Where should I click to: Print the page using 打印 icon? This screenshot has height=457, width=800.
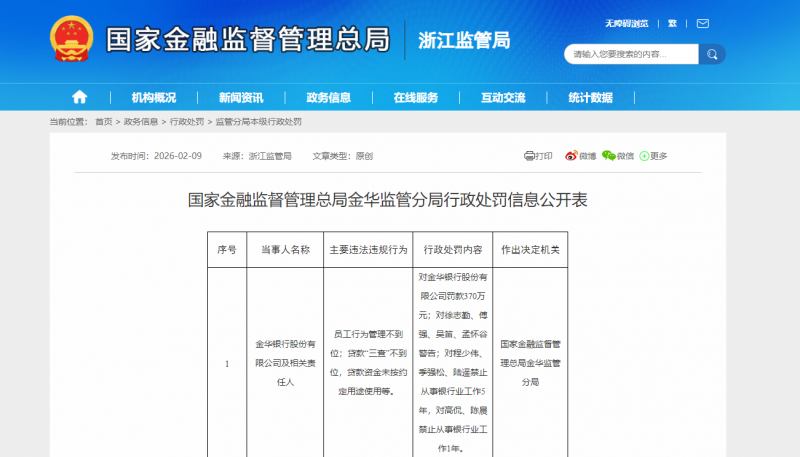tap(538, 156)
